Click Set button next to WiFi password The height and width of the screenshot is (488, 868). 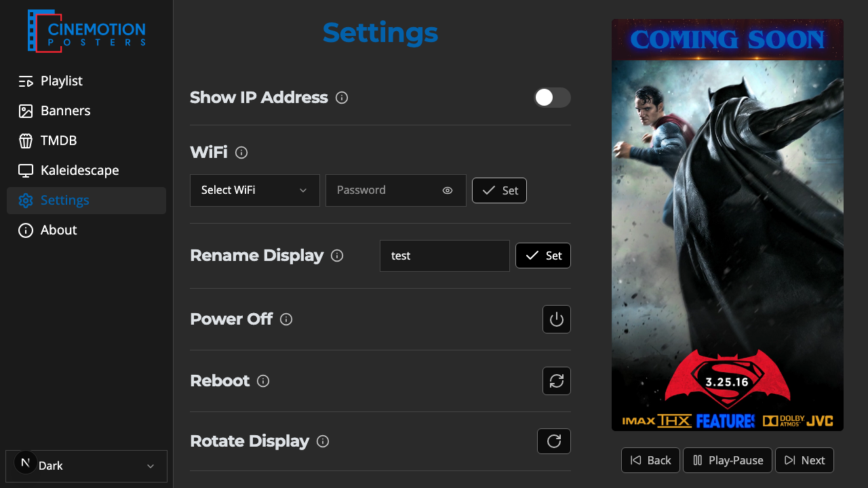(499, 190)
